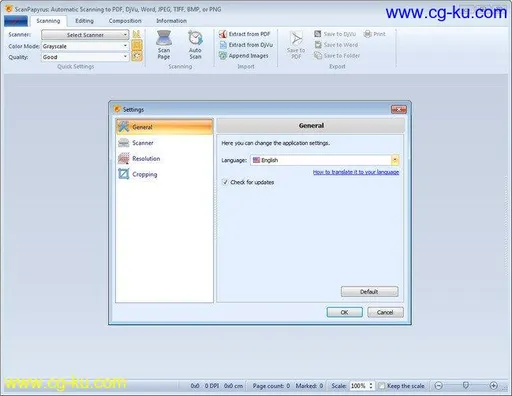This screenshot has width=512, height=396.
Task: Click the Cancel button
Action: click(385, 312)
